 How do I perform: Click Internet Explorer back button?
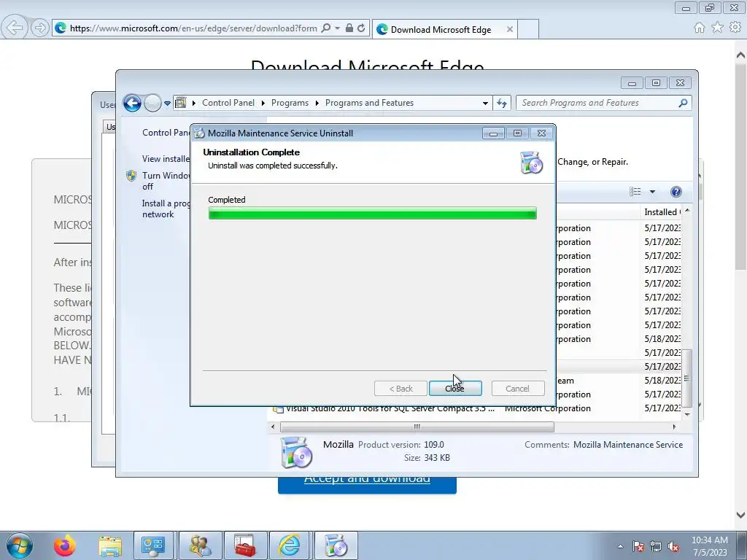[x=15, y=28]
